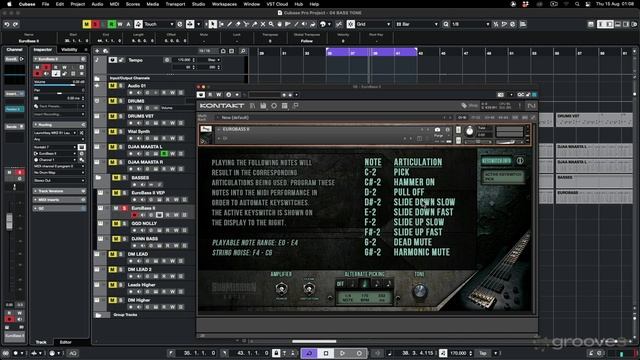Expand the Track Versions inspector section
Screen dimensions: 640x360
point(59,191)
